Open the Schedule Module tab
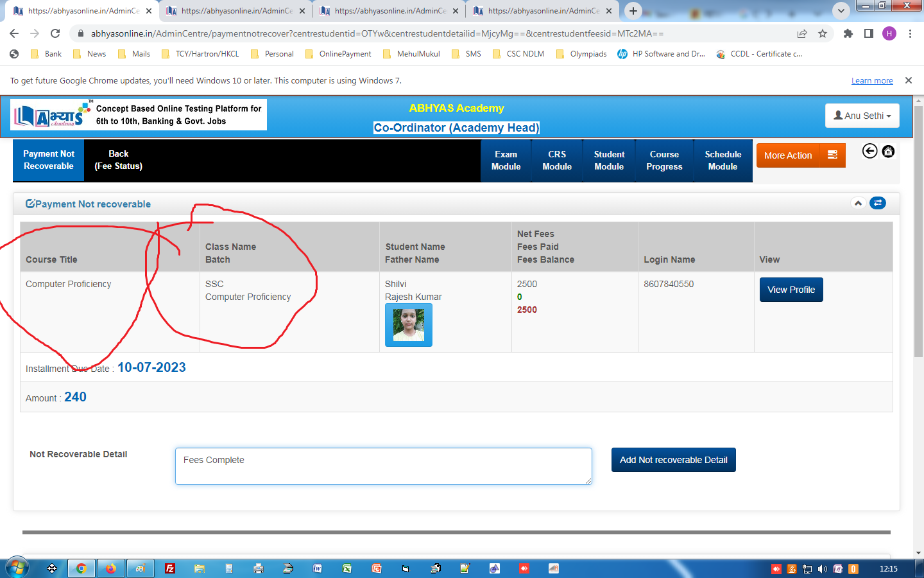 (x=723, y=161)
